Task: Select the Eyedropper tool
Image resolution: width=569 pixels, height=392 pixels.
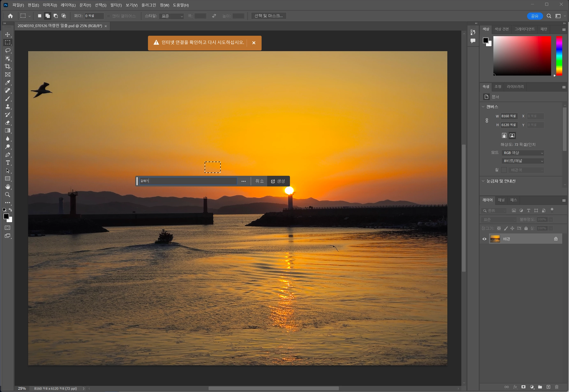Action: (8, 83)
